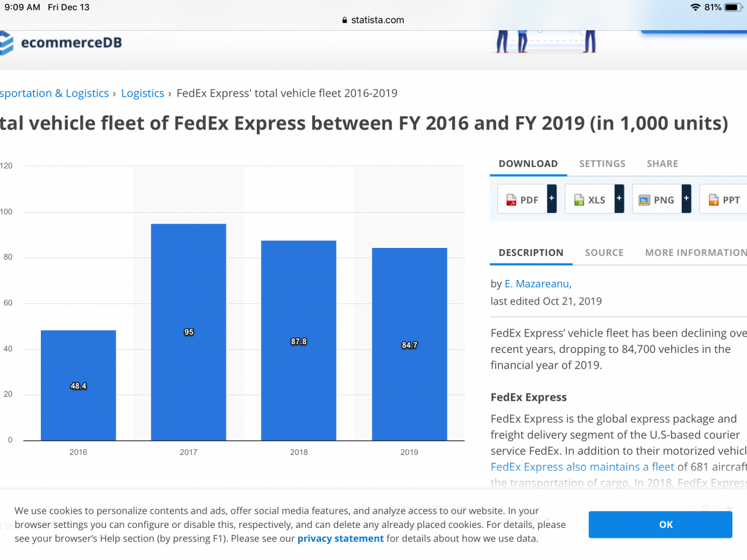Screen dimensions: 747x560
Task: Go to Logistics breadcrumb link
Action: coord(142,93)
